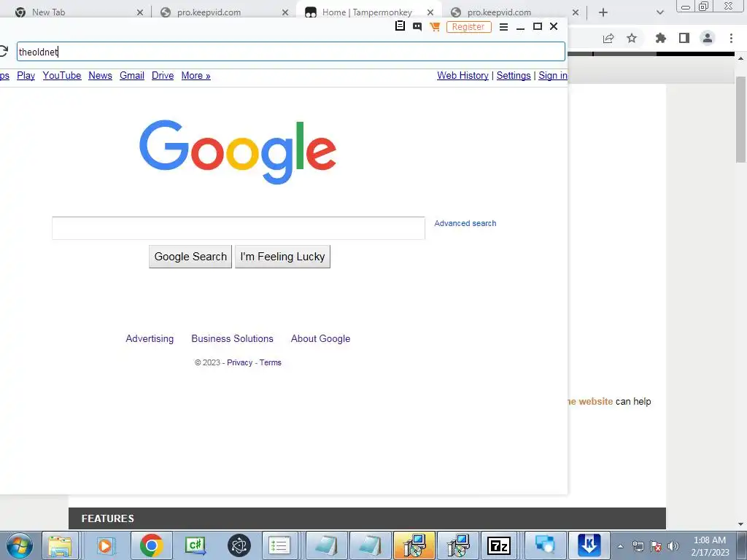Screen dimensions: 747x560
Task: Open Windows Explorer from the taskbar
Action: (60, 545)
